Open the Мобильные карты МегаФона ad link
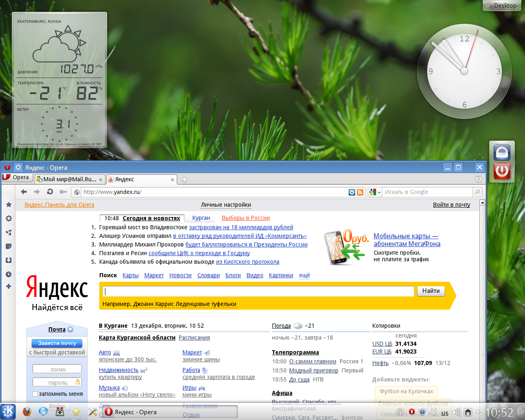 pyautogui.click(x=407, y=240)
